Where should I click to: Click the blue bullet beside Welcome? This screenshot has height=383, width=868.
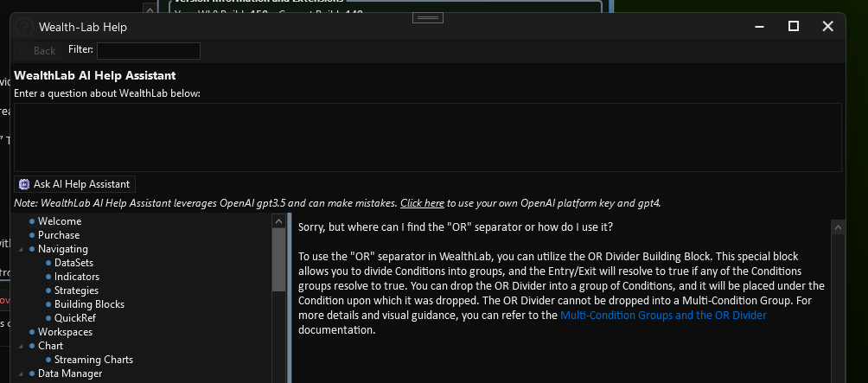pos(32,221)
